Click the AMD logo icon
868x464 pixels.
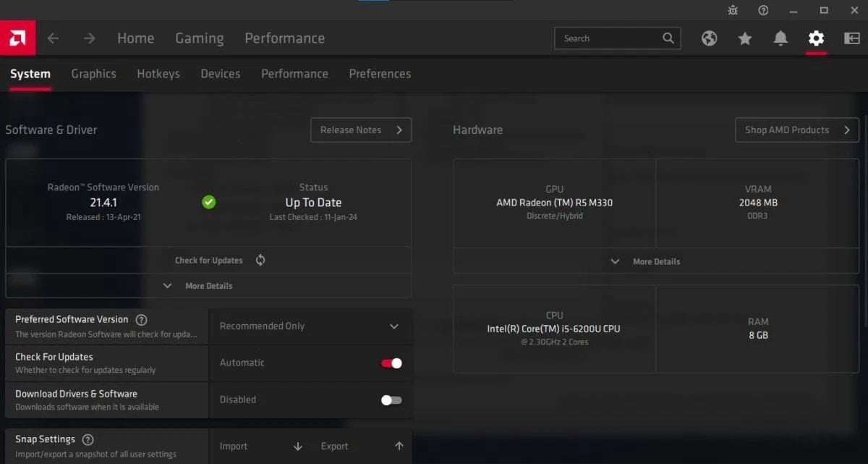[x=17, y=38]
